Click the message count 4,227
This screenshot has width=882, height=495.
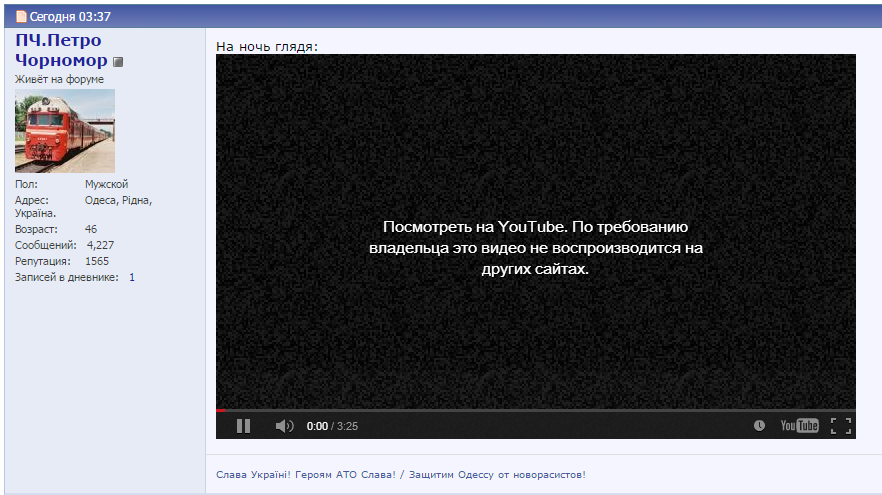coord(100,245)
